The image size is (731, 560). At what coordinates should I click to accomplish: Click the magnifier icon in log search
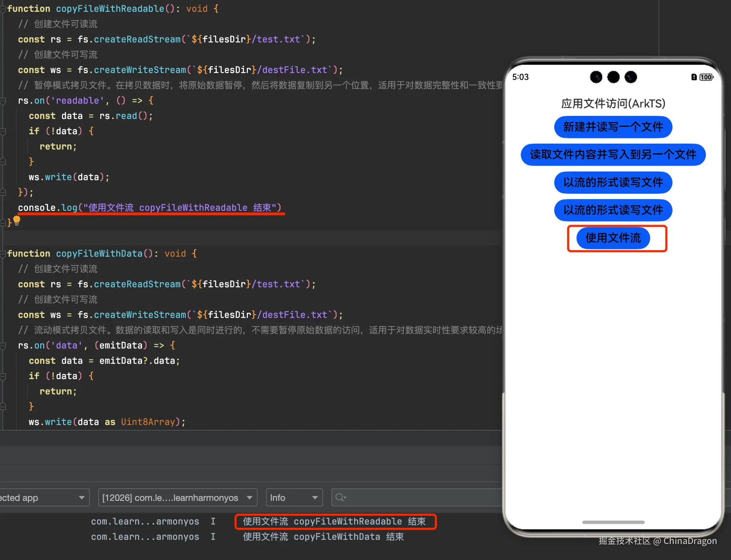pos(340,497)
